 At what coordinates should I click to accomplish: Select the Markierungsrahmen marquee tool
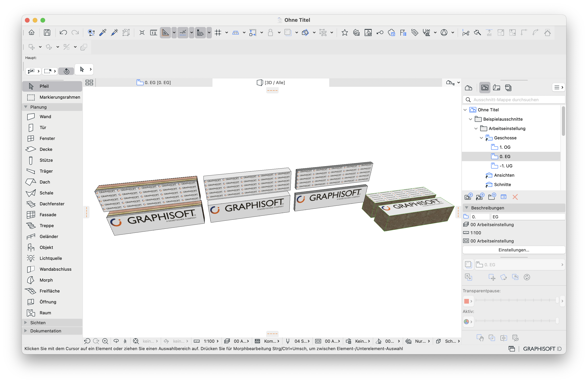52,97
